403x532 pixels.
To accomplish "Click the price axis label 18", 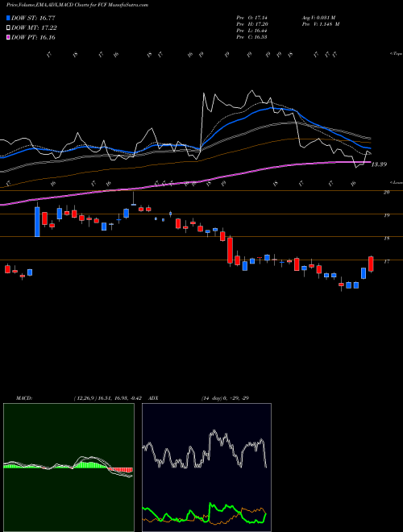I will (x=386, y=238).
